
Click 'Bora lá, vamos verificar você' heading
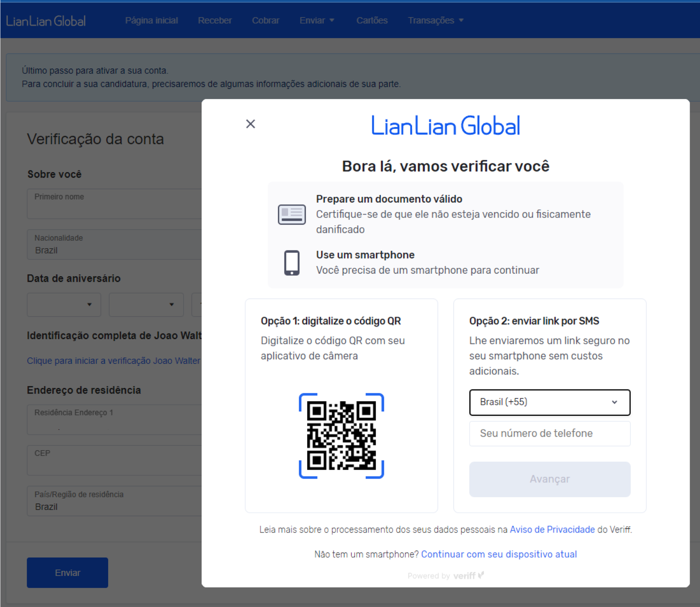[x=445, y=166]
